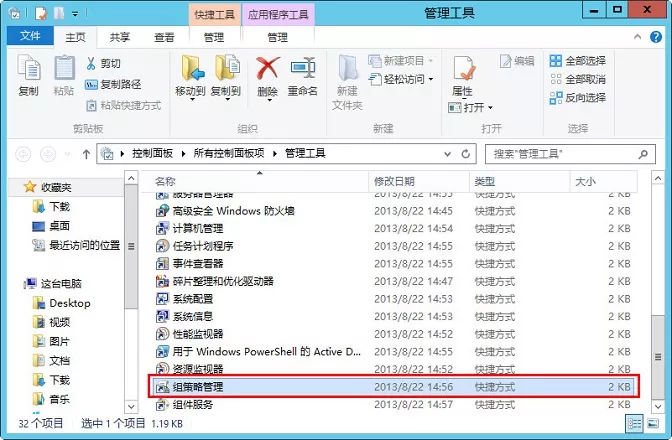Open 属性 (Properties) from the ribbon
Image resolution: width=672 pixels, height=440 pixels.
point(462,75)
